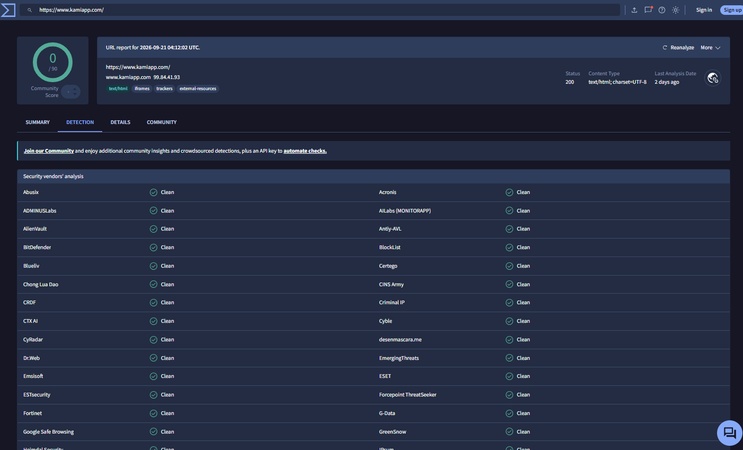The image size is (743, 450).
Task: Click the upload file icon
Action: point(634,10)
